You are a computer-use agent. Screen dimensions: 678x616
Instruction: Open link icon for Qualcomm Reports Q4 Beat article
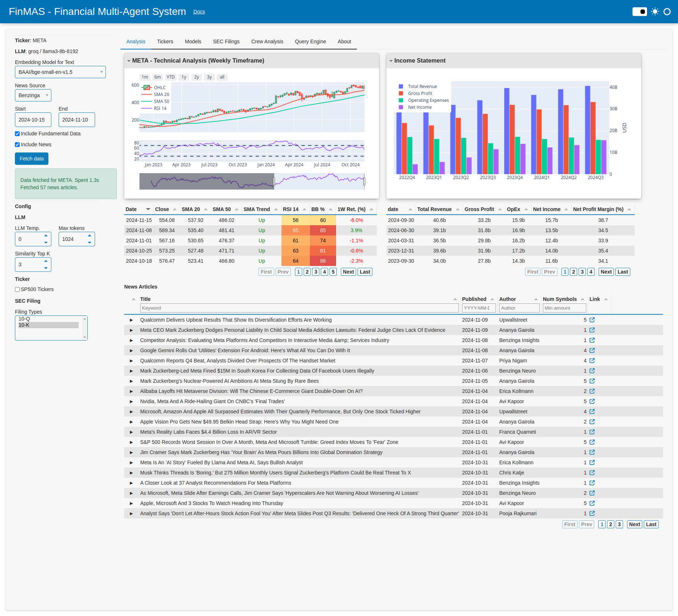point(592,361)
